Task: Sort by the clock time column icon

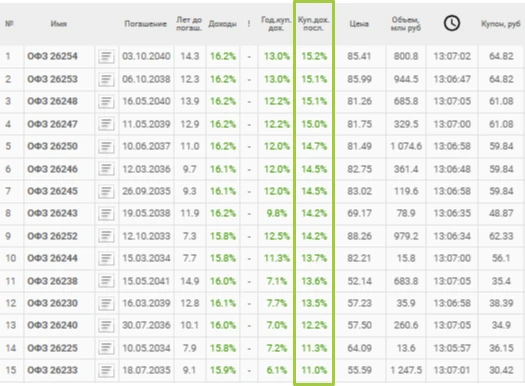Action: click(452, 23)
